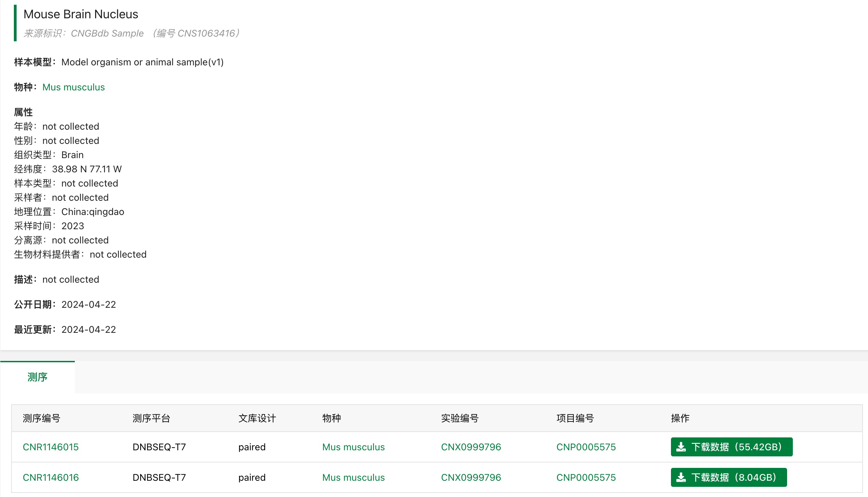This screenshot has height=497, width=868.
Task: Open Mus musculus link in first row
Action: pyautogui.click(x=353, y=447)
